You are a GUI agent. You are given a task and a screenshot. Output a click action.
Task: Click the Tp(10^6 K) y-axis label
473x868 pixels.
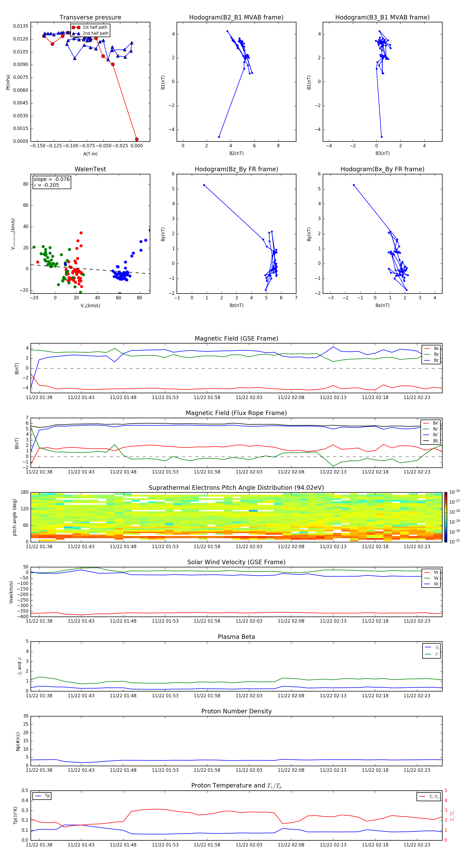(15, 815)
